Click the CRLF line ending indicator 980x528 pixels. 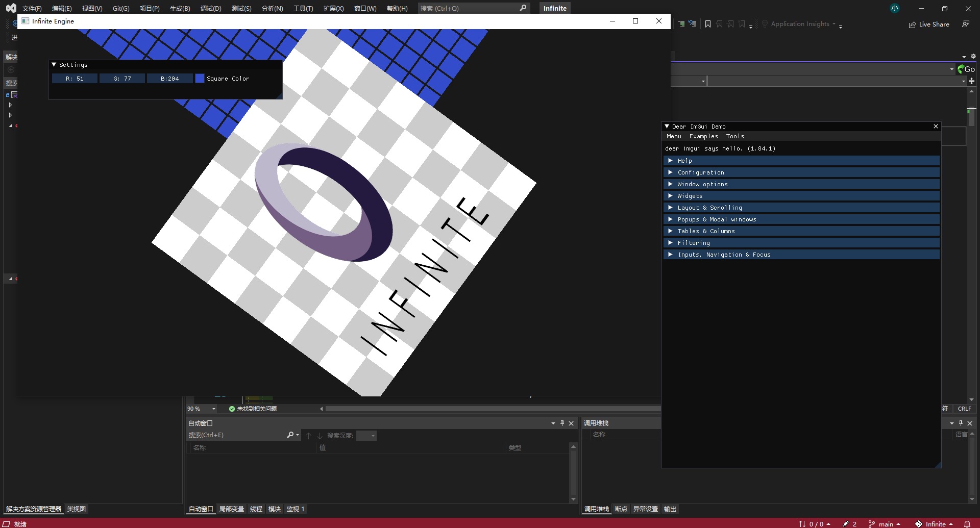(964, 409)
